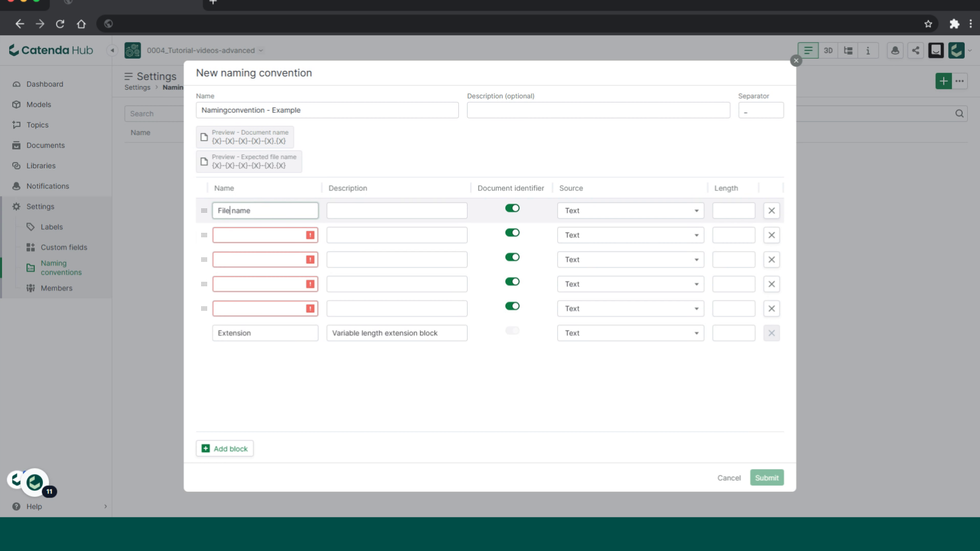
Task: Click the share icon in top bar
Action: pos(916,51)
